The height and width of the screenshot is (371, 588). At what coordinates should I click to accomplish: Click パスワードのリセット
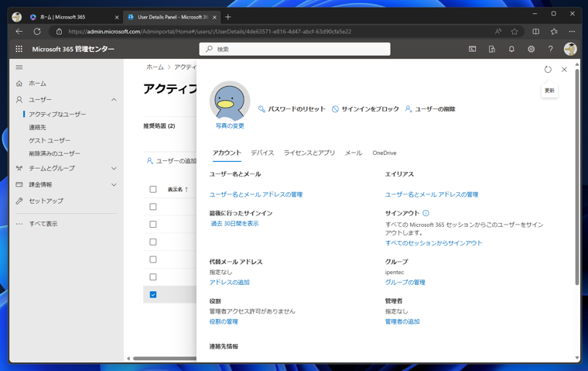(x=292, y=109)
